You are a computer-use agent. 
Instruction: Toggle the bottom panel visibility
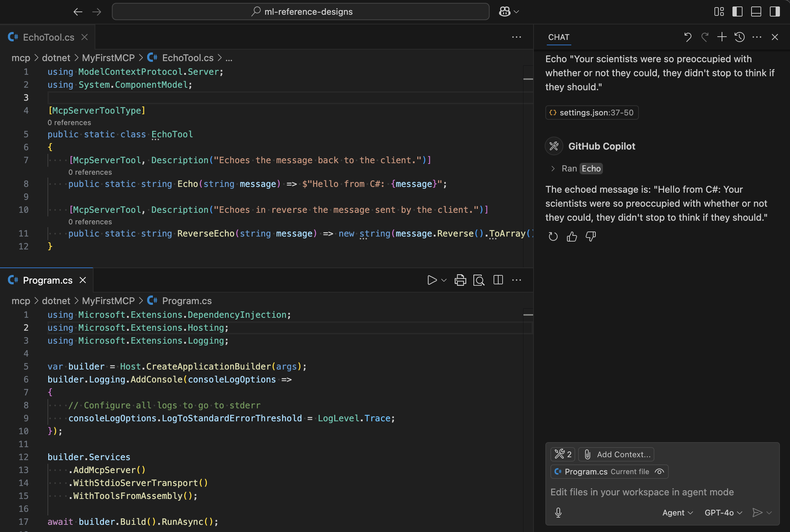(x=756, y=12)
